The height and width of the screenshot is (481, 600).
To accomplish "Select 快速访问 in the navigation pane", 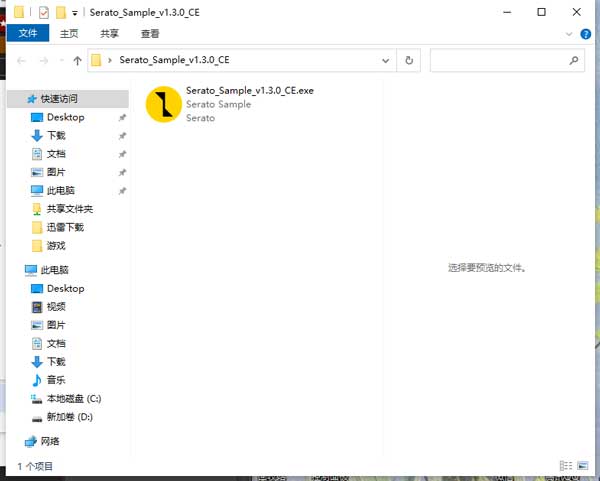I will tap(68, 99).
